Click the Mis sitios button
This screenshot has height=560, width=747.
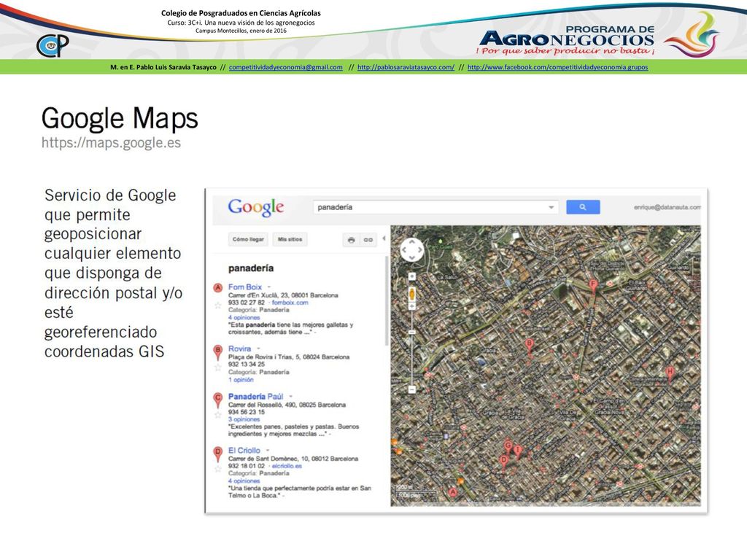click(290, 239)
